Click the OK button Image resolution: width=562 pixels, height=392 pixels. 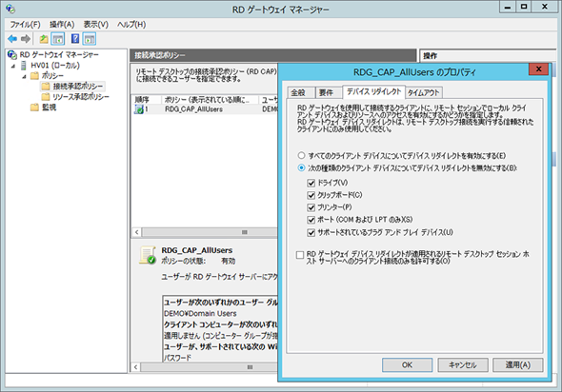(x=407, y=364)
